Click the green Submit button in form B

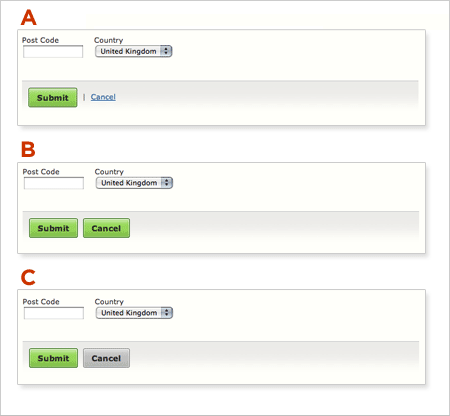(x=53, y=228)
